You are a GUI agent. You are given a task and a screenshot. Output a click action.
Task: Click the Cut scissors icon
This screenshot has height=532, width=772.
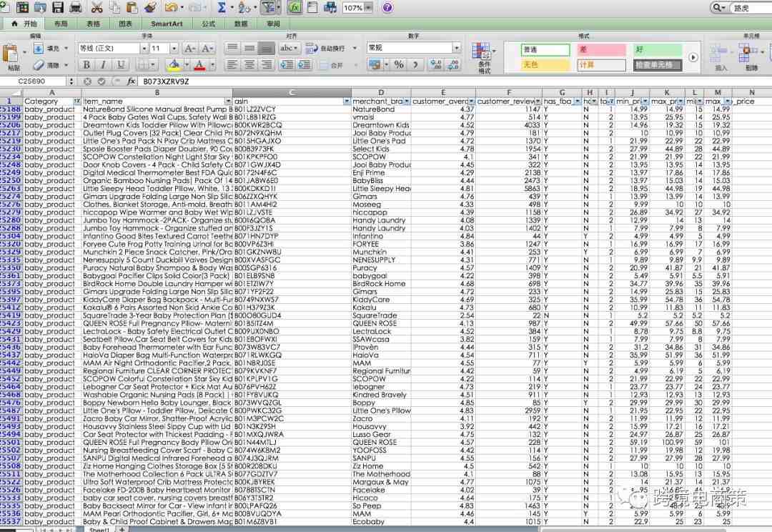tap(97, 7)
